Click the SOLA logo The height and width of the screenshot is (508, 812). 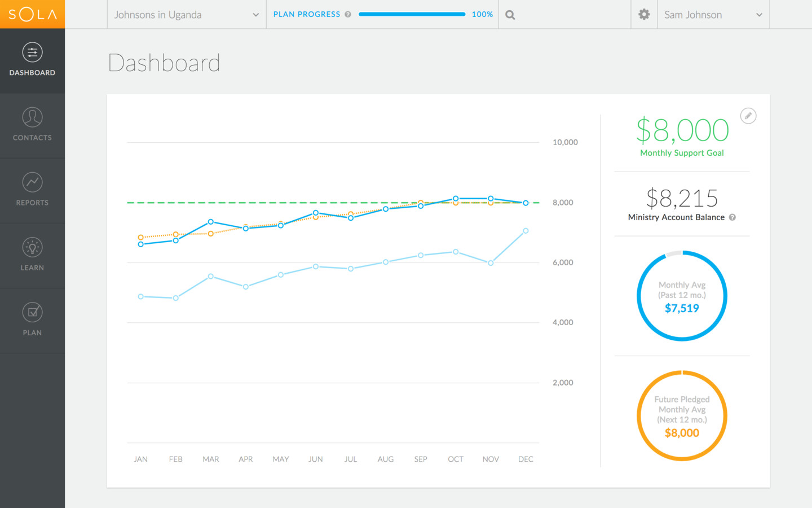[x=32, y=14]
